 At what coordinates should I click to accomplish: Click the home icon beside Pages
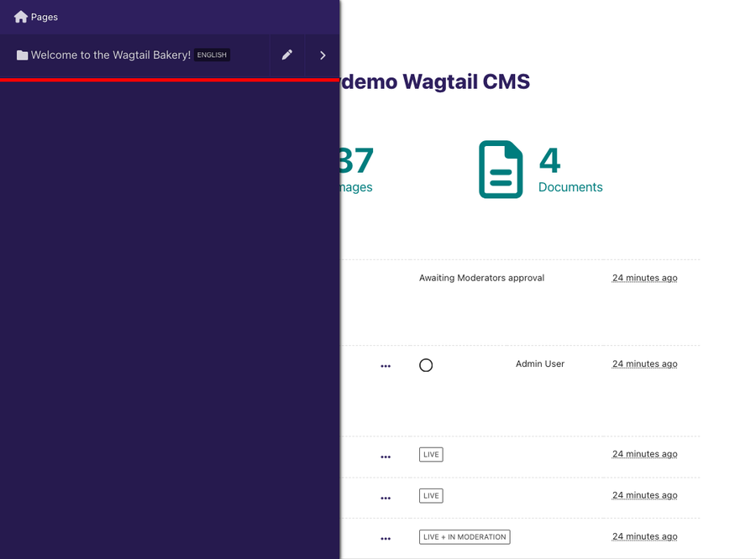[x=21, y=17]
